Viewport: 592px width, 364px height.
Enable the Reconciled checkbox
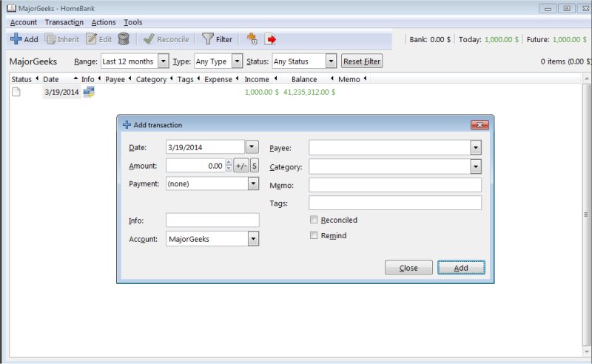(x=314, y=220)
